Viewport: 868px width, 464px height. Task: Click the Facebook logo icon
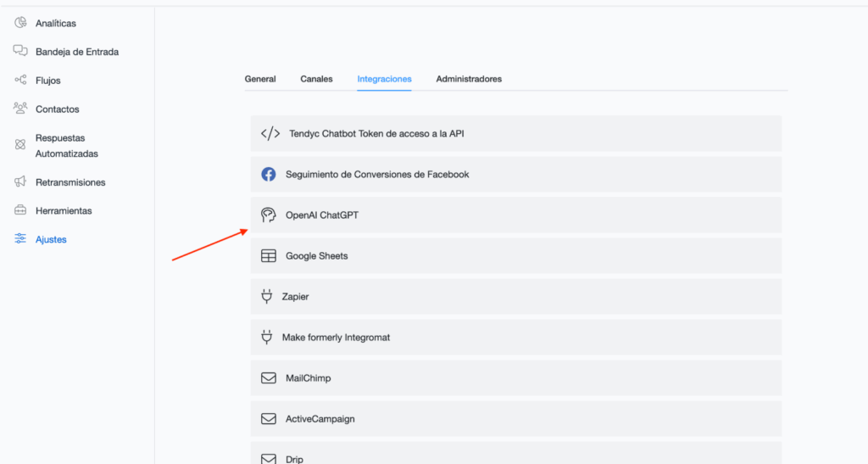(x=268, y=174)
